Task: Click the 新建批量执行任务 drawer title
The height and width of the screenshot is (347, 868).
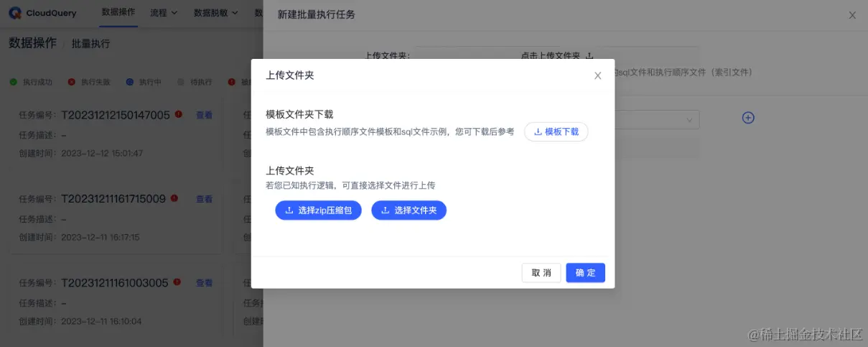Action: coord(316,14)
